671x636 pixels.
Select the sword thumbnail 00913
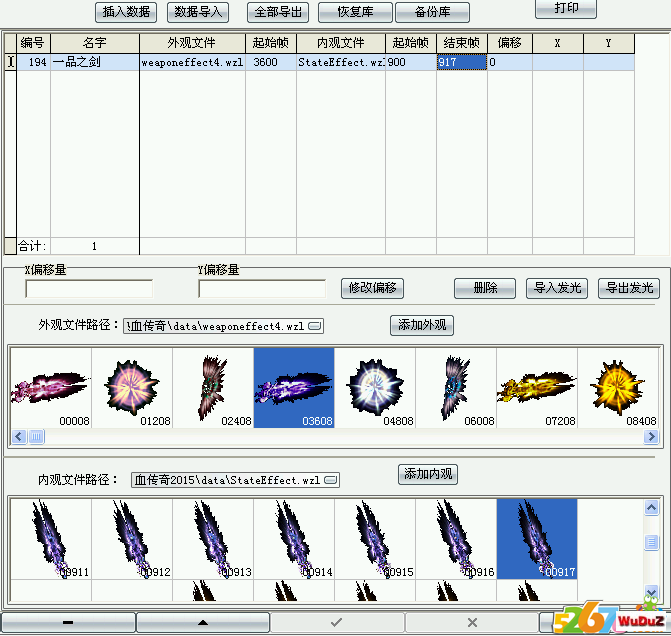(213, 539)
